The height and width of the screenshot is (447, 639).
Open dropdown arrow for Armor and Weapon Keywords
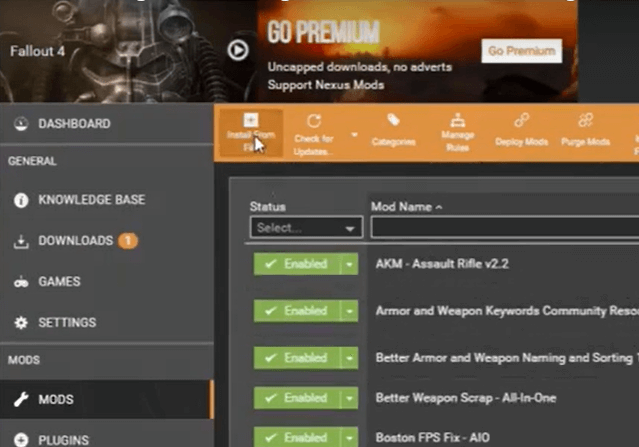point(349,311)
